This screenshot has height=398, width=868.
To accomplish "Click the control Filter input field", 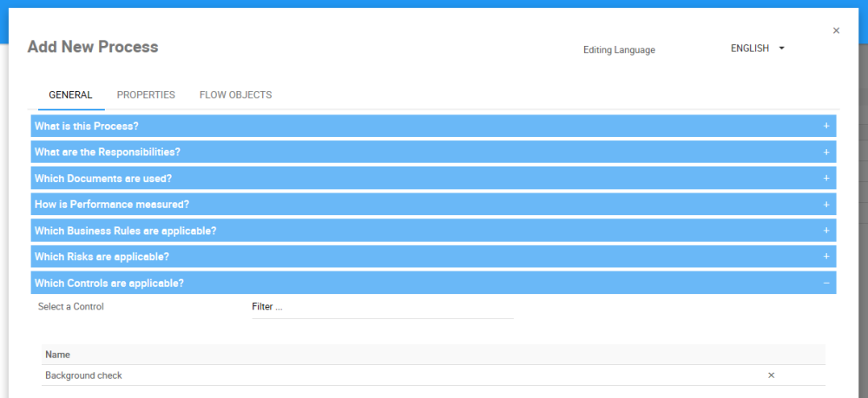I will click(382, 307).
